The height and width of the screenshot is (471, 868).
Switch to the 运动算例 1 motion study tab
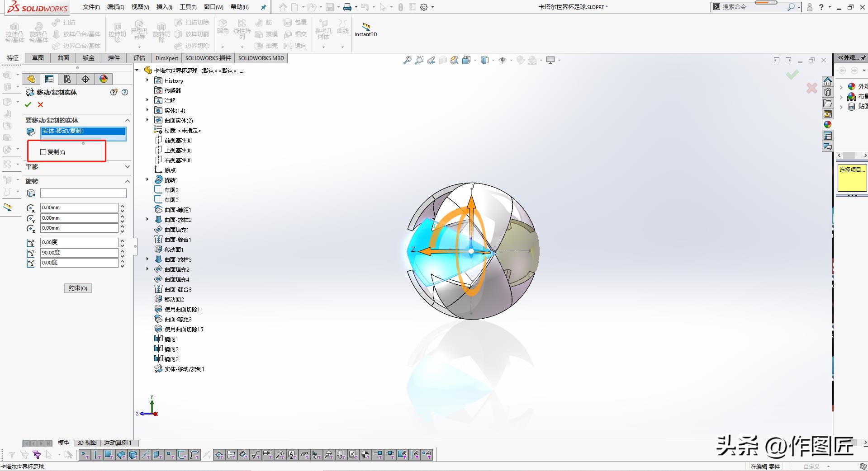click(x=118, y=443)
